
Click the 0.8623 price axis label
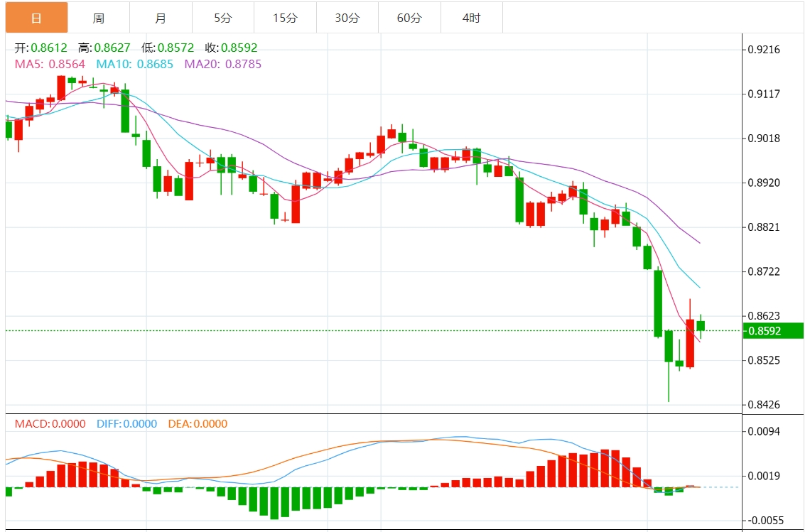764,315
